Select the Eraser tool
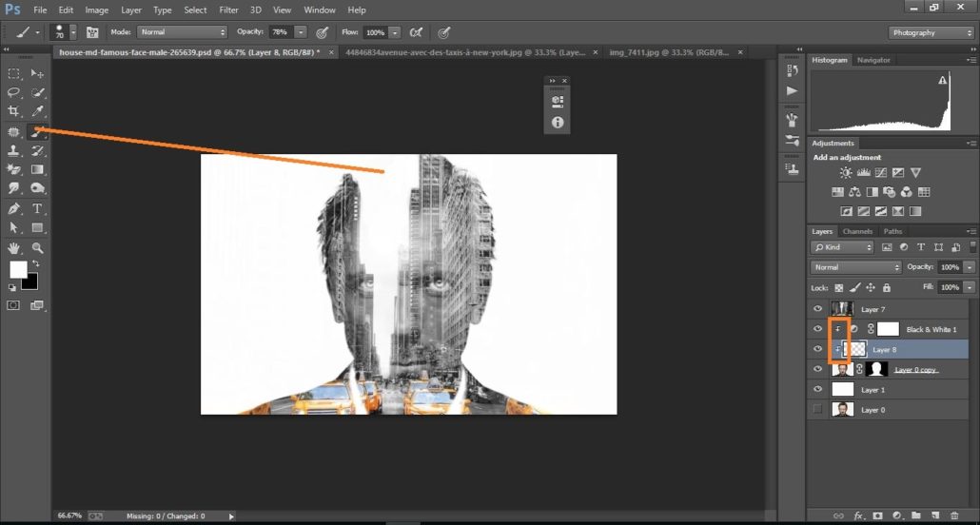Viewport: 980px width, 525px height. (x=13, y=169)
